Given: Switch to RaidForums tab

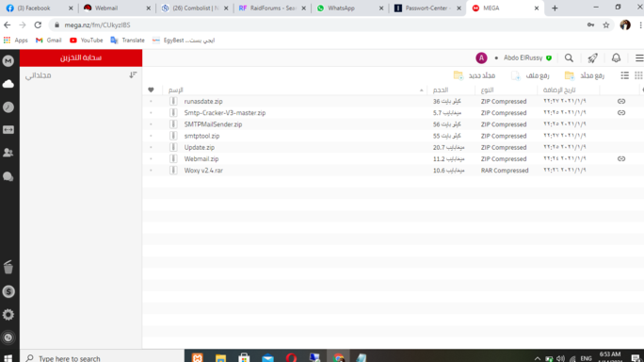Looking at the screenshot, I should pyautogui.click(x=272, y=8).
